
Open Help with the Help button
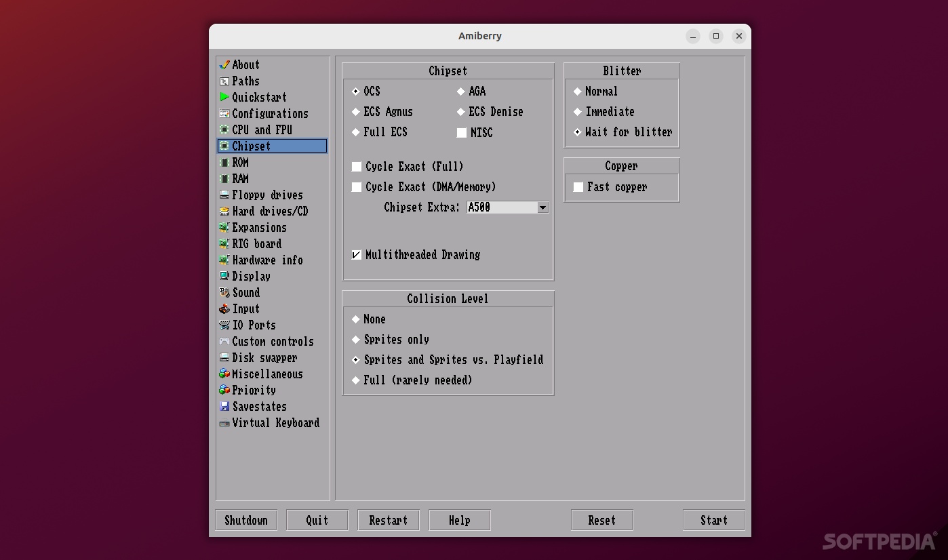(x=460, y=520)
